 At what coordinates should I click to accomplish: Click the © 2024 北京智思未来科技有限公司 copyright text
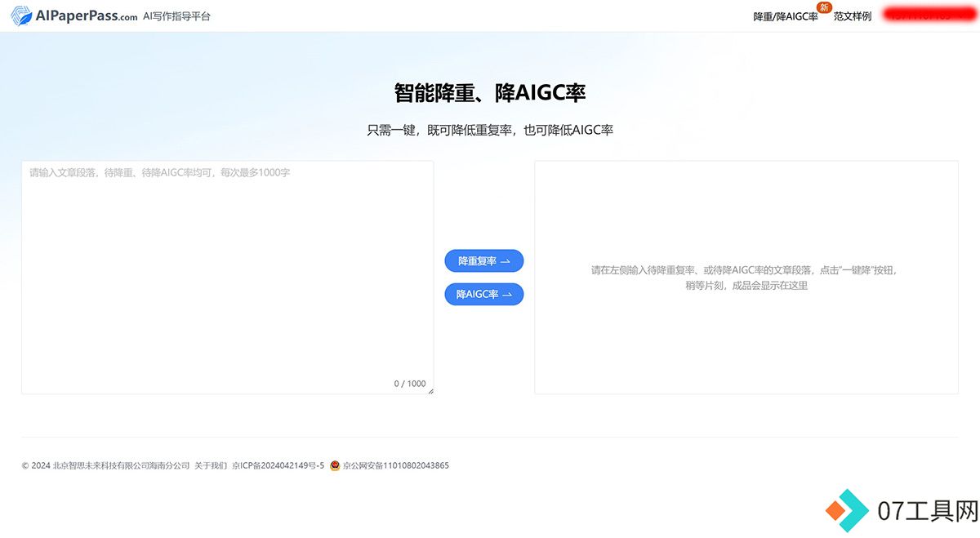[105, 465]
